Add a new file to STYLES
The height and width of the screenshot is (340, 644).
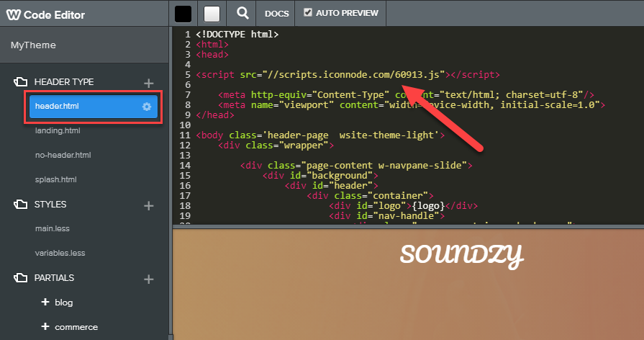[x=149, y=205]
